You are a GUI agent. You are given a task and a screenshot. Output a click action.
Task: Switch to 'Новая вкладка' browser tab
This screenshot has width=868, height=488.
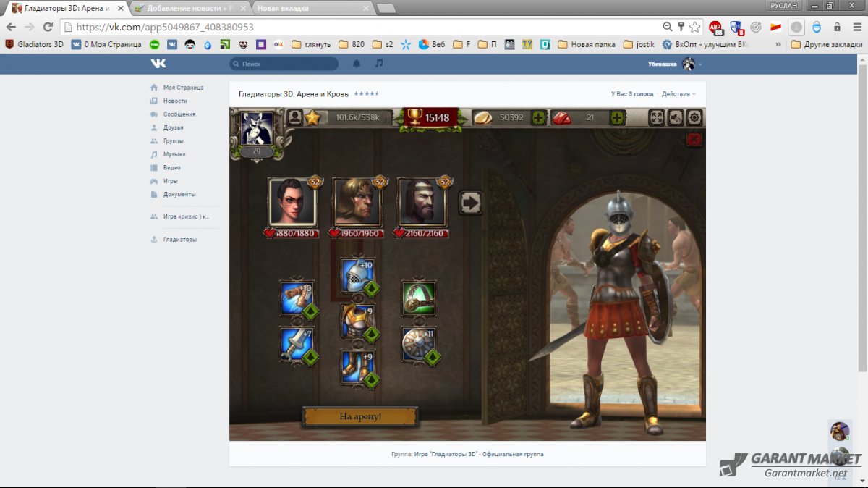tap(311, 8)
